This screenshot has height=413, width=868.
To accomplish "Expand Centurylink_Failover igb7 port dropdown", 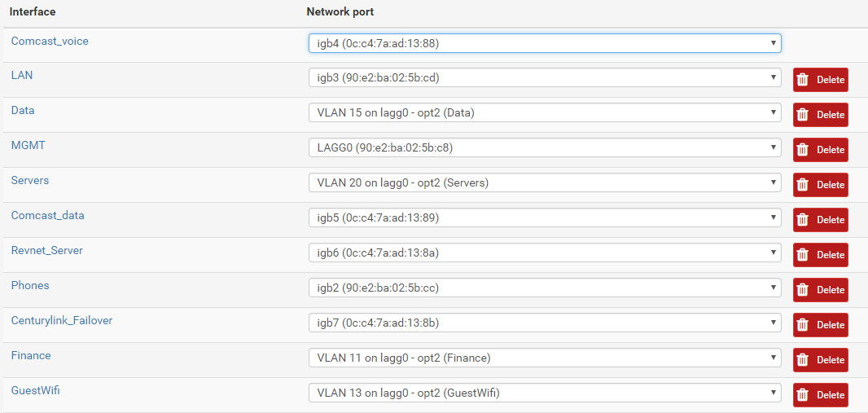I will click(x=545, y=323).
